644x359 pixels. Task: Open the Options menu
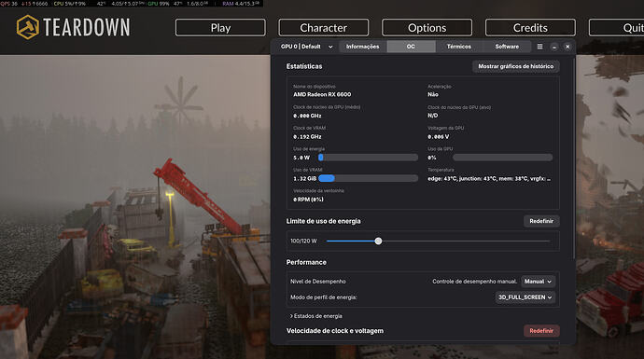[x=427, y=27]
